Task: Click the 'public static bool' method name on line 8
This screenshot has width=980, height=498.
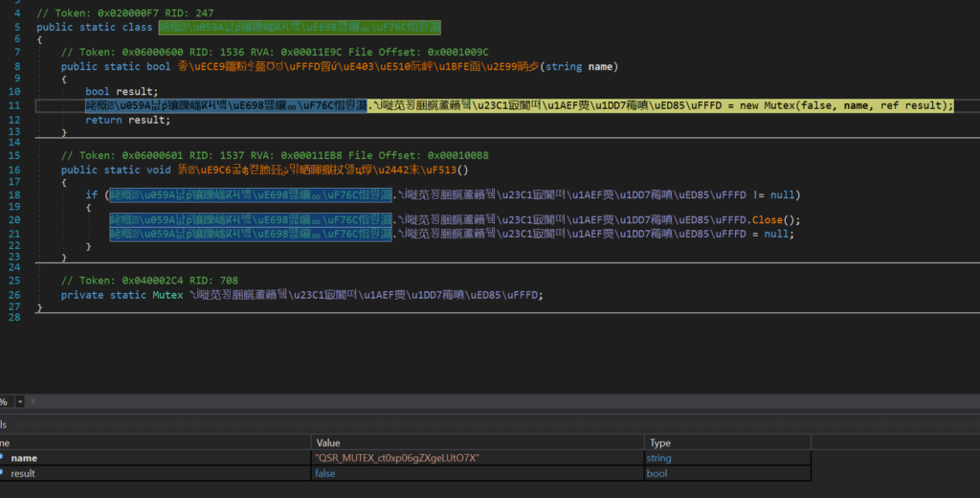Action: tap(358, 66)
